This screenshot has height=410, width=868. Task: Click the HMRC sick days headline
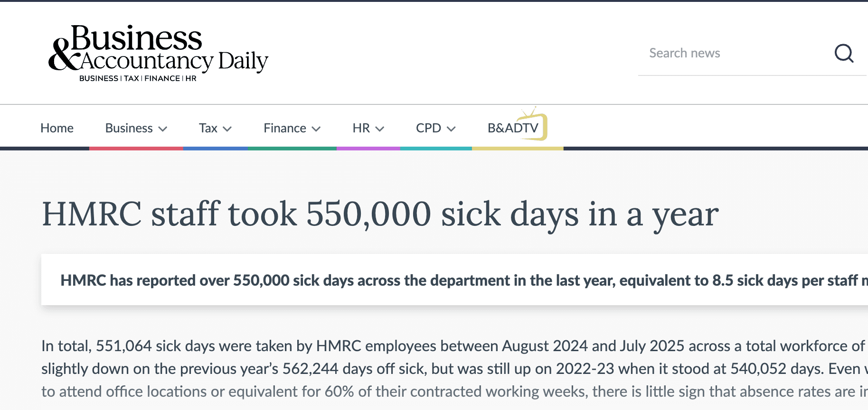(380, 214)
